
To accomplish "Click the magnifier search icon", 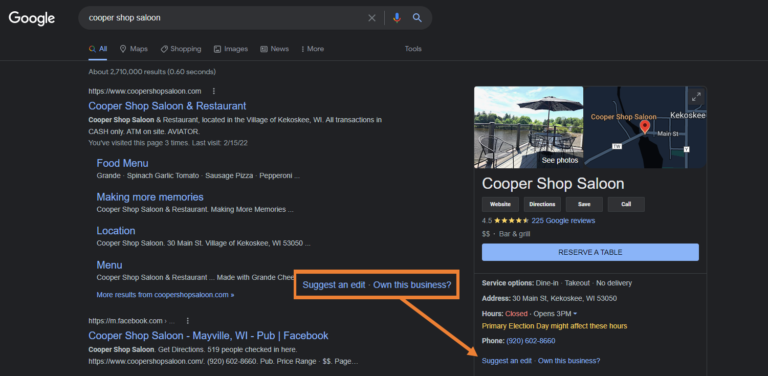I will coord(417,18).
